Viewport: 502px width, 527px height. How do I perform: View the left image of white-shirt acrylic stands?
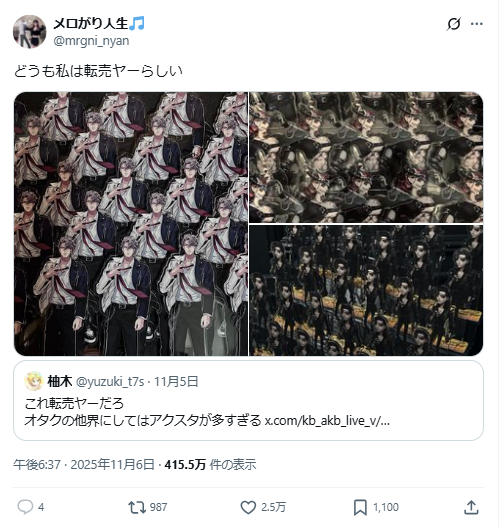tap(131, 224)
